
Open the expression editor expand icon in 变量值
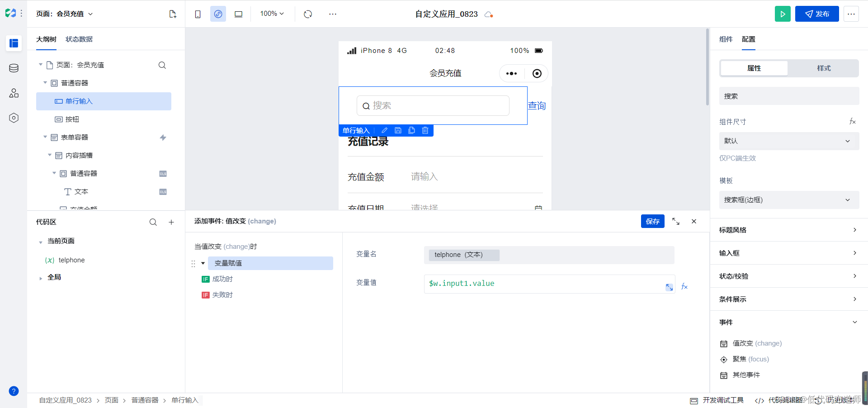669,287
